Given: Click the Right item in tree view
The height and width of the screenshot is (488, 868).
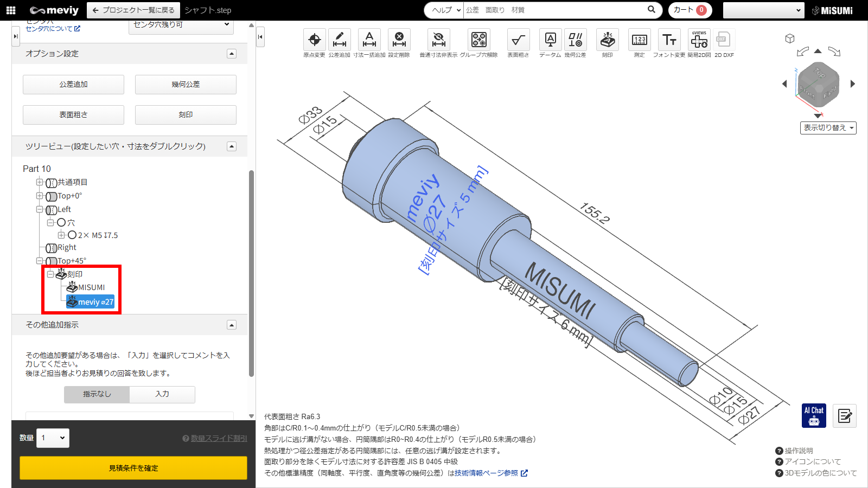Looking at the screenshot, I should (x=67, y=248).
